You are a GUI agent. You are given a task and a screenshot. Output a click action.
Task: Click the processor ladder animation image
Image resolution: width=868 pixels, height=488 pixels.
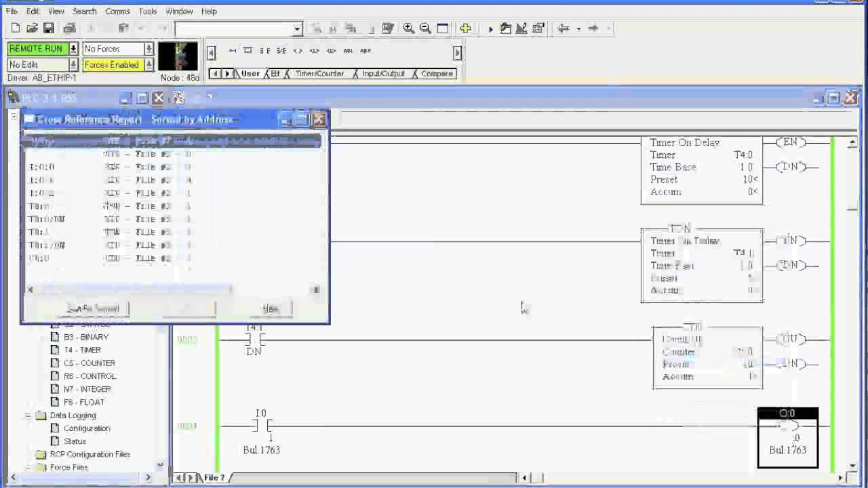click(178, 56)
